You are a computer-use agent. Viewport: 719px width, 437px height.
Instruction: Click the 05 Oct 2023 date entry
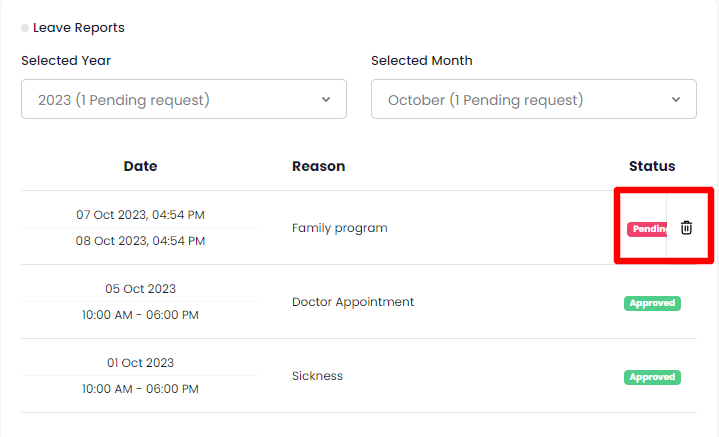pyautogui.click(x=140, y=289)
